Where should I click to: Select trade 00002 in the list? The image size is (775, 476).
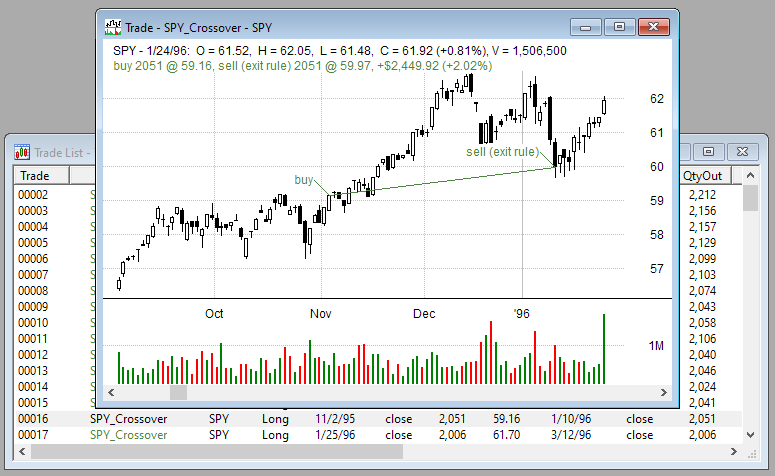coord(34,195)
